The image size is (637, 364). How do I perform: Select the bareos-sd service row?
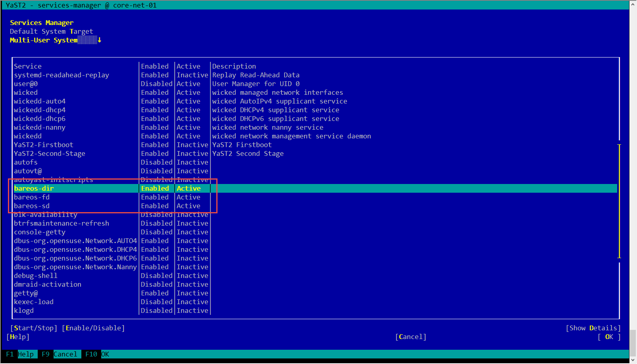[316, 206]
